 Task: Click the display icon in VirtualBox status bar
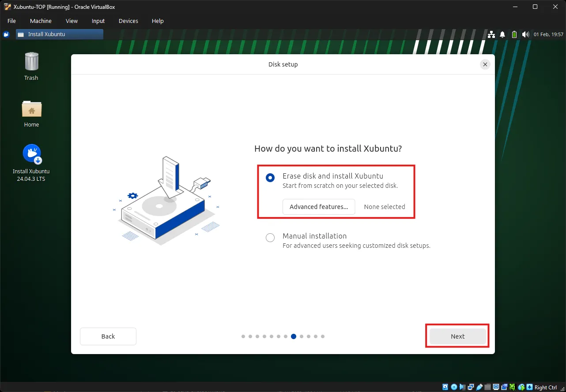coord(496,387)
